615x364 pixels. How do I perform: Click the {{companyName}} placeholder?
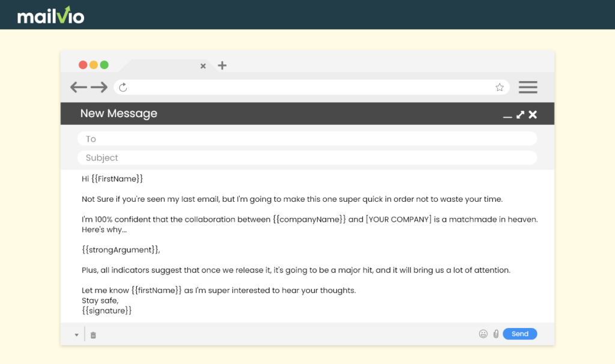click(309, 220)
